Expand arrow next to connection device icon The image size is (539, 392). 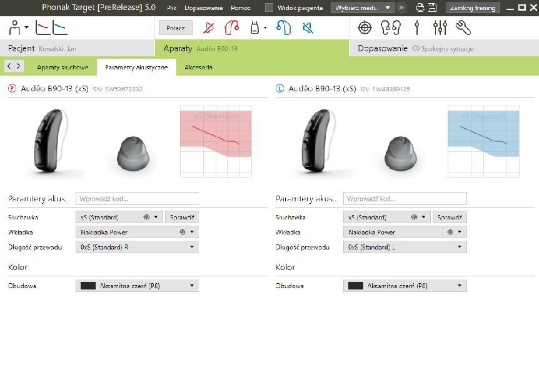265,28
